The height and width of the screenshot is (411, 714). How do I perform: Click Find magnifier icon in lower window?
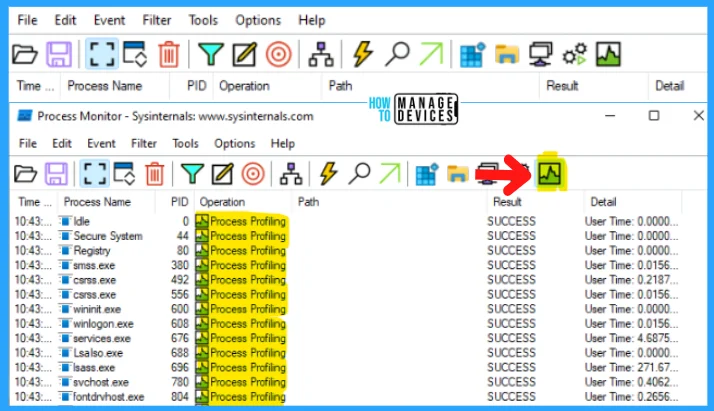[359, 174]
